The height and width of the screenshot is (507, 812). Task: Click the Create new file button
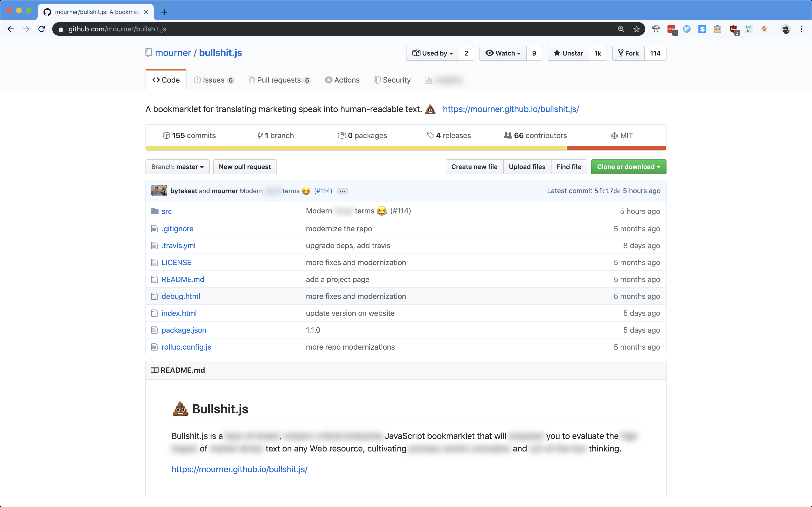point(474,167)
